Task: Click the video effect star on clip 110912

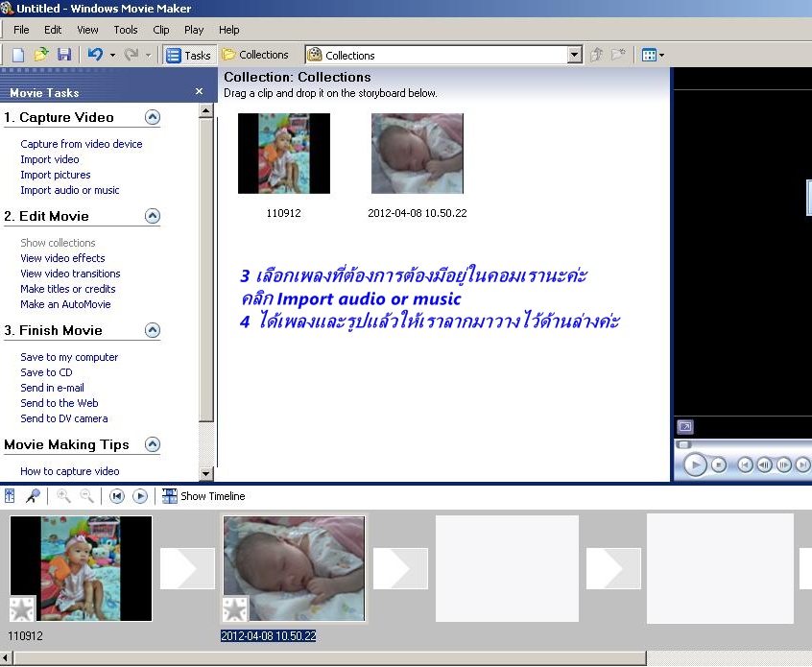Action: coord(22,609)
